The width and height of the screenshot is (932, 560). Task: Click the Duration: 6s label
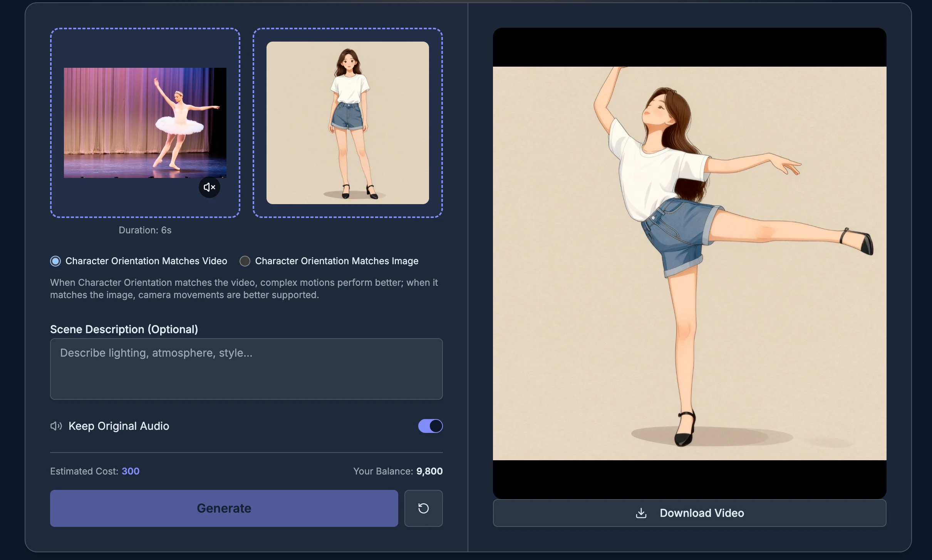coord(145,230)
